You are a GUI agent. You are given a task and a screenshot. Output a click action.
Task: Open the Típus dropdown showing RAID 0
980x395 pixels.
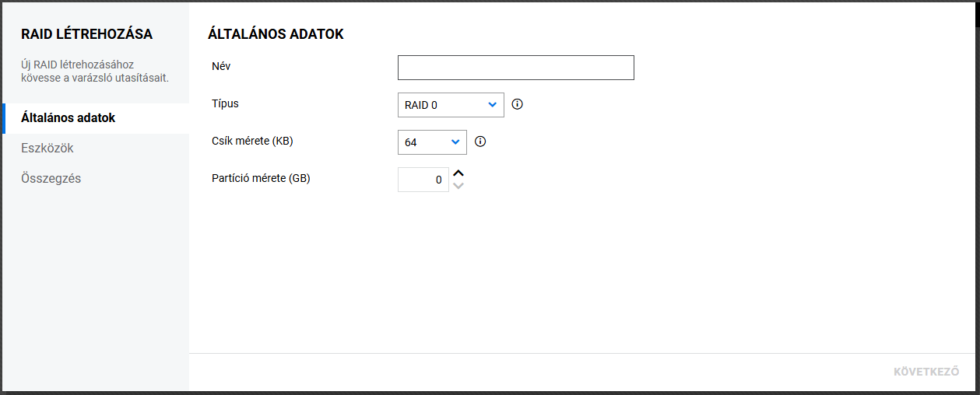pos(450,105)
